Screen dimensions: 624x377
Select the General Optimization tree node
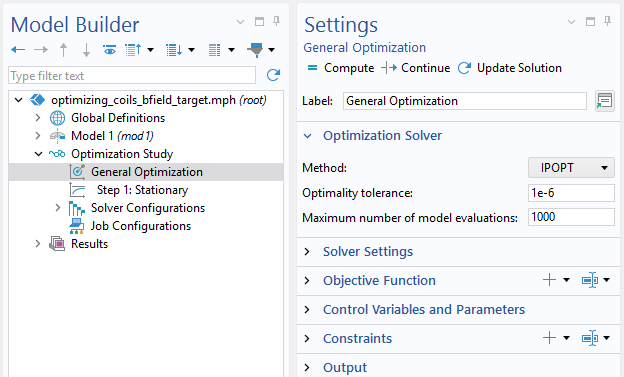click(x=147, y=172)
